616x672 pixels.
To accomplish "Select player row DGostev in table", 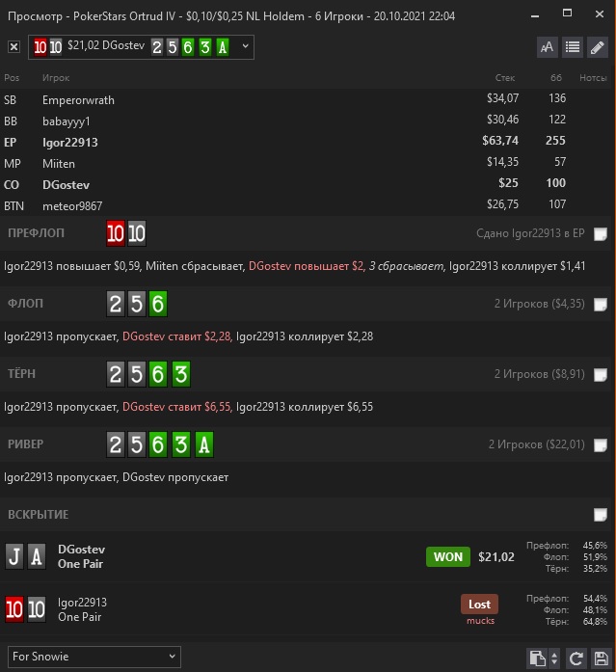I will (308, 185).
